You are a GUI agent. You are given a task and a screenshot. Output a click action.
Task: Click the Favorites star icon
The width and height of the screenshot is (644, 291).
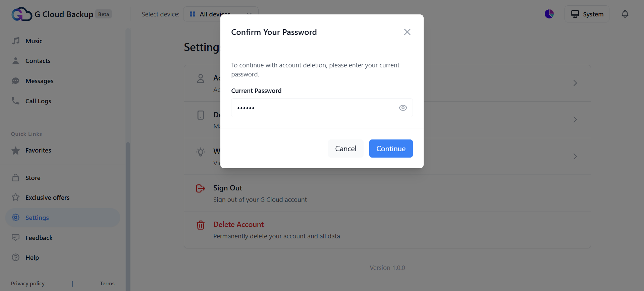16,151
